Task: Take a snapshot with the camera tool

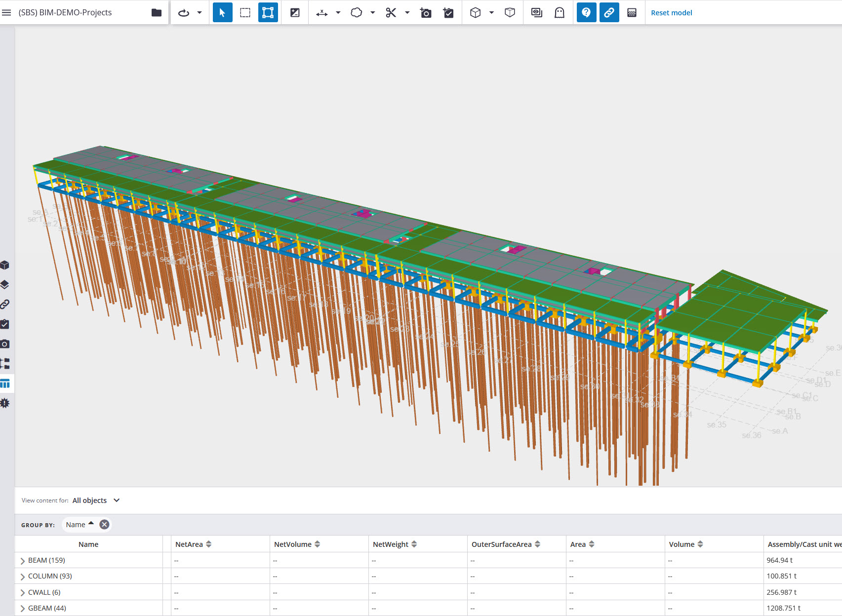Action: (425, 12)
